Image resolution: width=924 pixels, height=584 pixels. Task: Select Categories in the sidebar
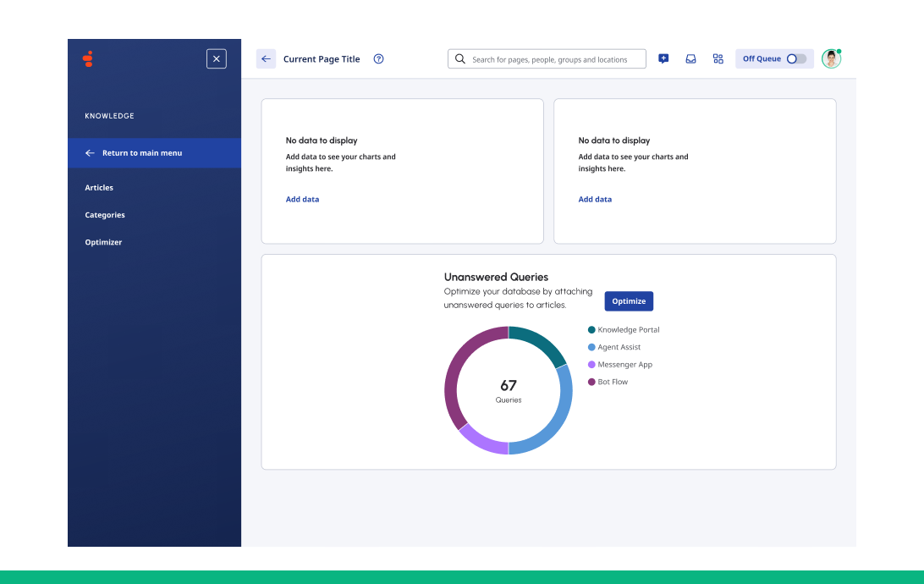pos(105,215)
